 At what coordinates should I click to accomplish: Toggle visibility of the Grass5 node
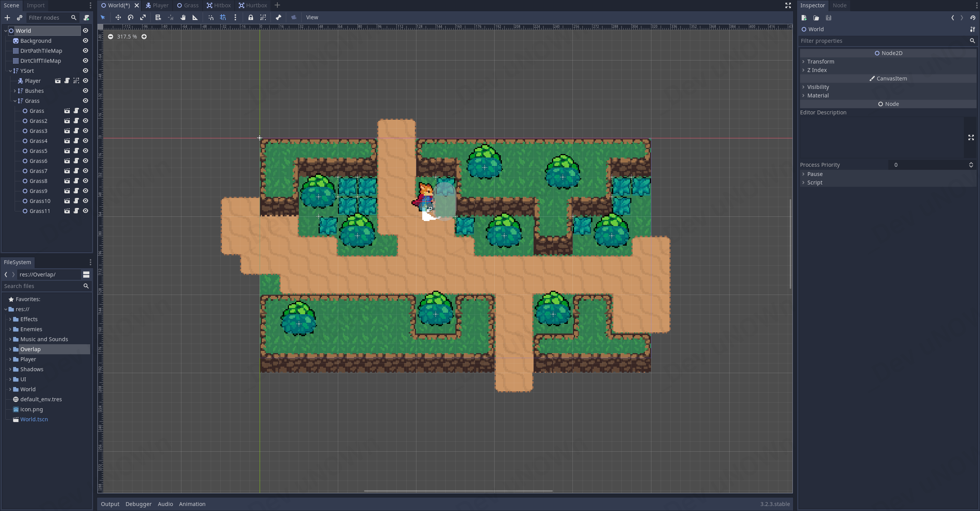(86, 151)
